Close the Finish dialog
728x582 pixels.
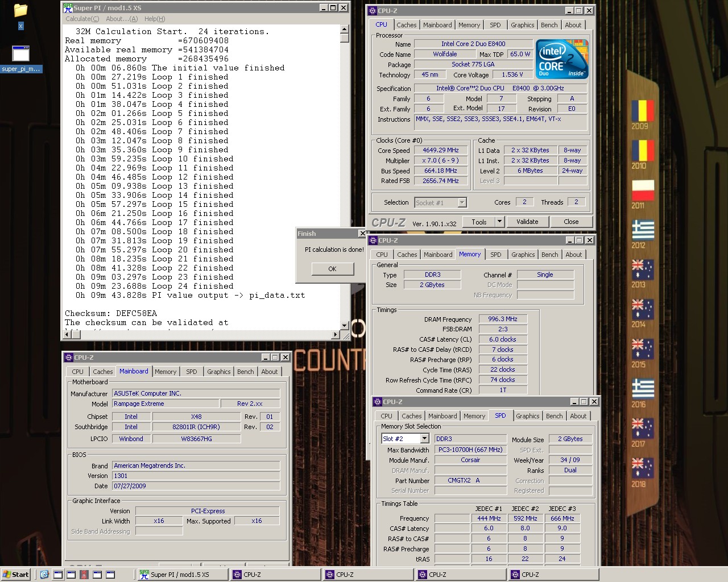click(362, 234)
